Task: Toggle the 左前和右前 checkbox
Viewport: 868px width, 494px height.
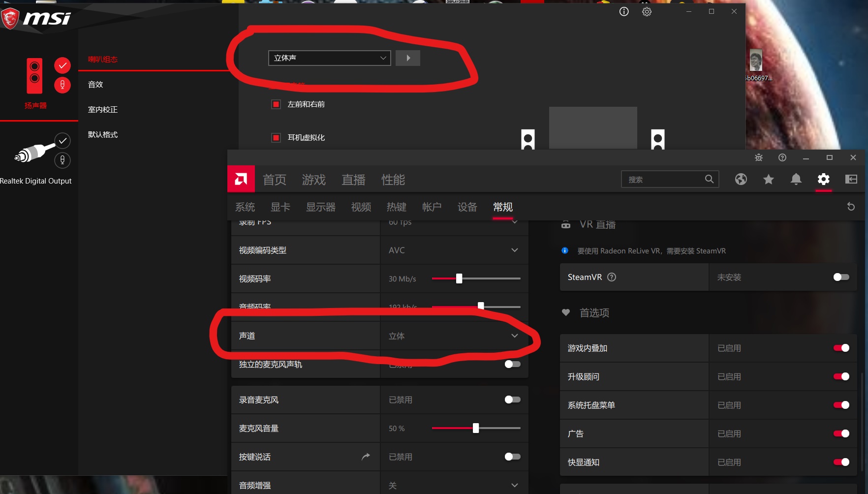Action: tap(276, 104)
